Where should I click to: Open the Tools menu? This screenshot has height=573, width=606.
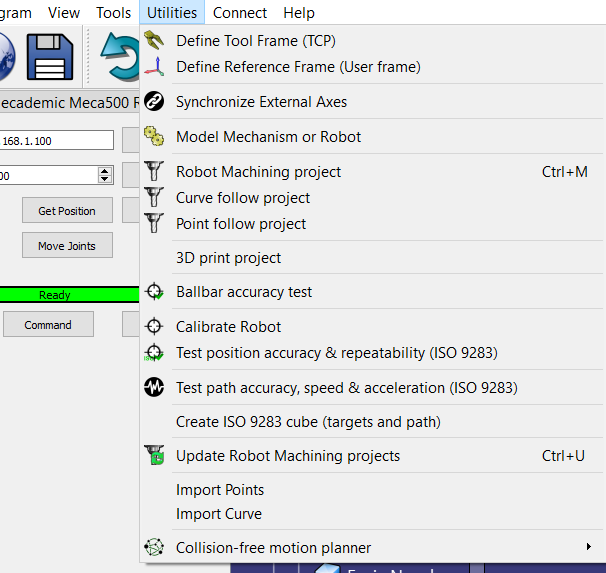(114, 13)
